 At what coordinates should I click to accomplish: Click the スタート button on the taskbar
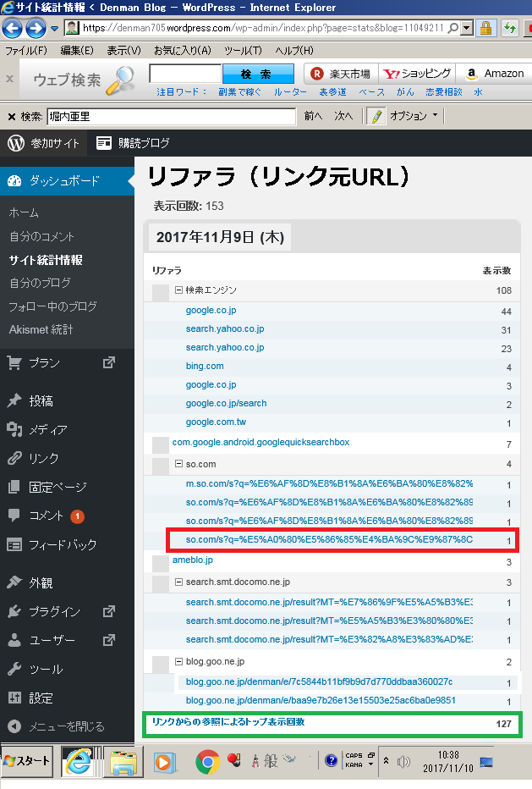28,761
